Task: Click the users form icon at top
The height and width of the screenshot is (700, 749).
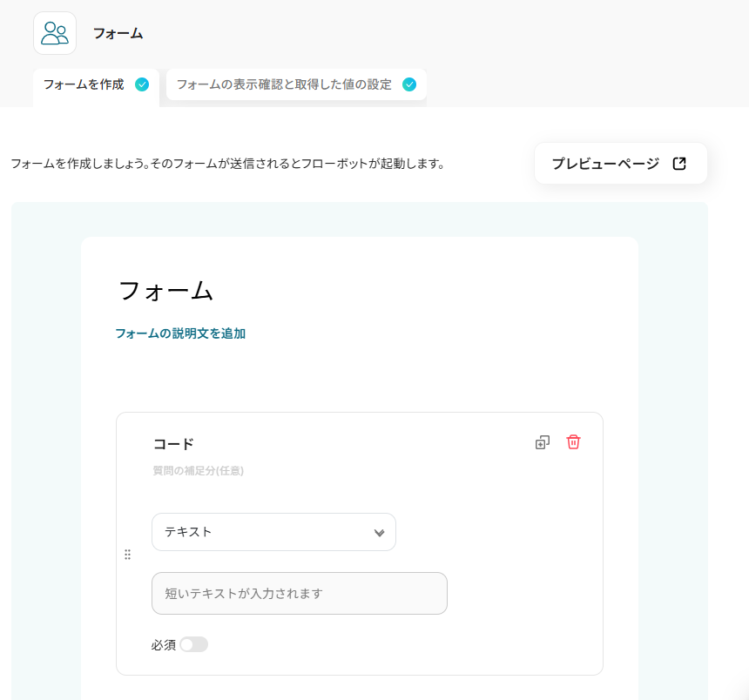Action: tap(55, 33)
